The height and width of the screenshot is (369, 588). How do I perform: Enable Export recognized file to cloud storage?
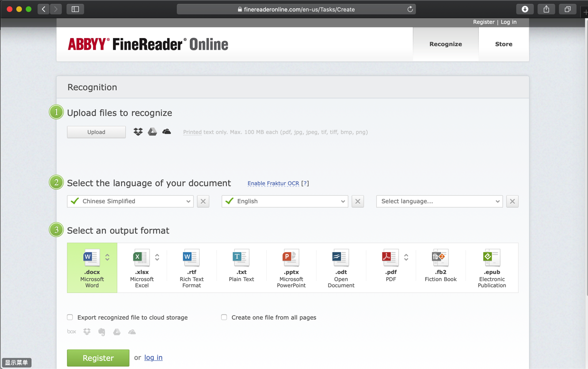point(70,317)
